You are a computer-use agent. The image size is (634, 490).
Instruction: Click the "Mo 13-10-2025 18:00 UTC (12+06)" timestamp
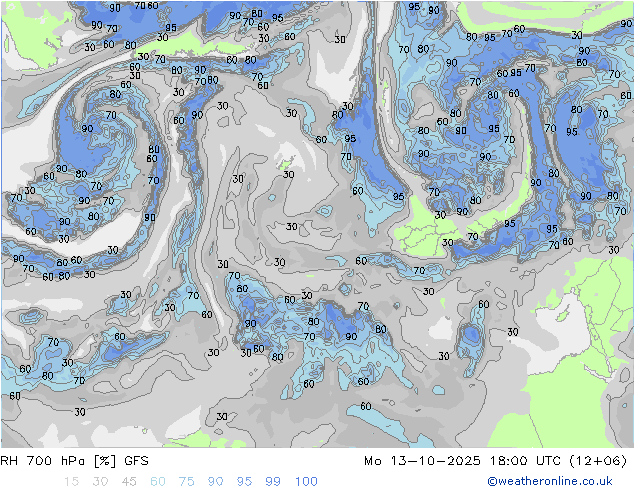pos(496,461)
